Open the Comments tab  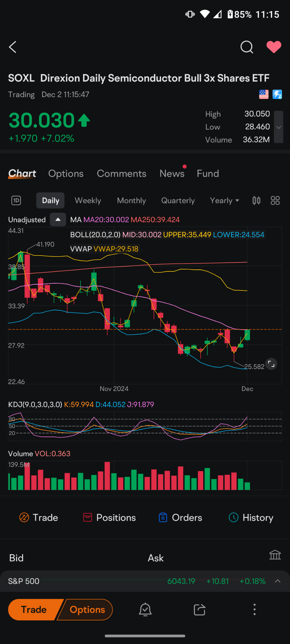point(121,173)
